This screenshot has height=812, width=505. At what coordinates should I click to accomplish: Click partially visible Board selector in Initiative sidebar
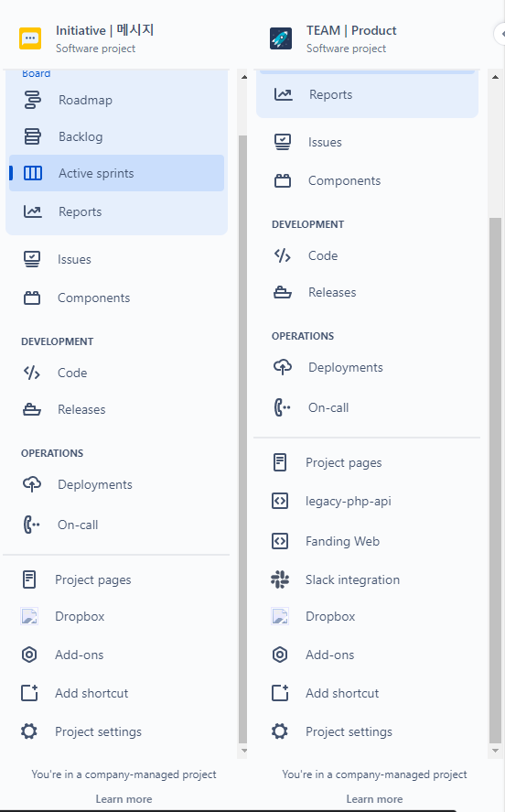click(x=37, y=73)
